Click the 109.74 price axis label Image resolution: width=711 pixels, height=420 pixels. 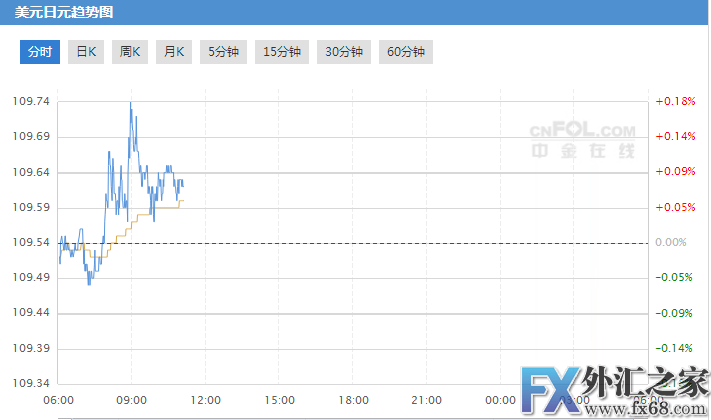(28, 101)
